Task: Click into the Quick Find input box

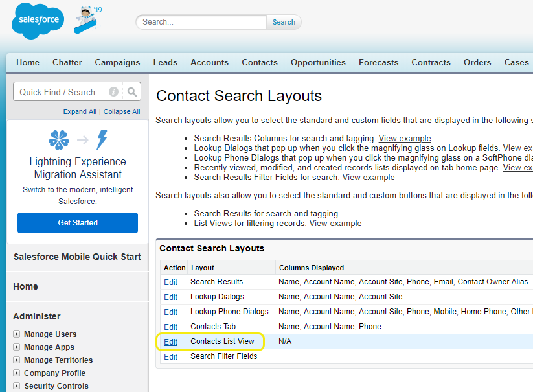Action: [x=60, y=92]
